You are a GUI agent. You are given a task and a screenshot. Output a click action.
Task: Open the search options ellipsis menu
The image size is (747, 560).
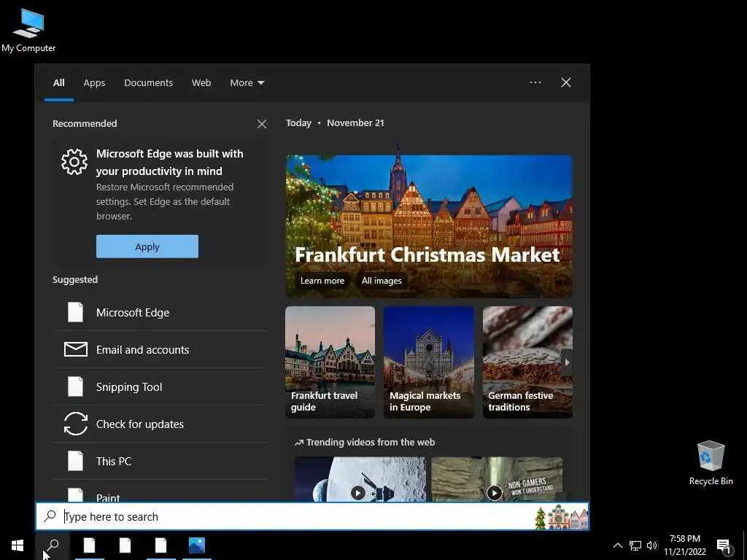click(535, 82)
